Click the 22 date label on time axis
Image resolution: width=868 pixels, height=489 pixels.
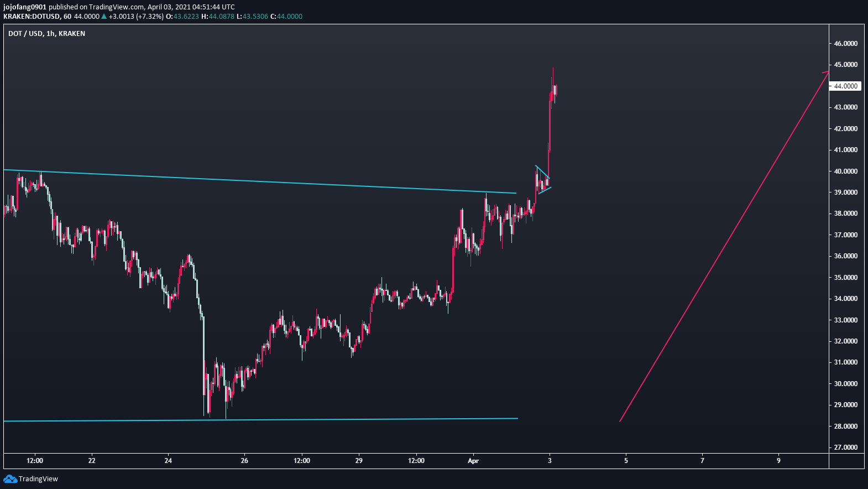tap(92, 461)
